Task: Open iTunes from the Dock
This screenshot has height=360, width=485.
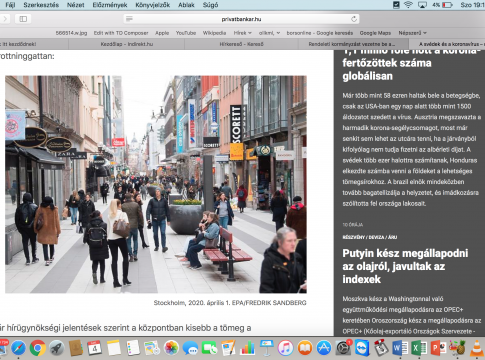Action: point(286,348)
